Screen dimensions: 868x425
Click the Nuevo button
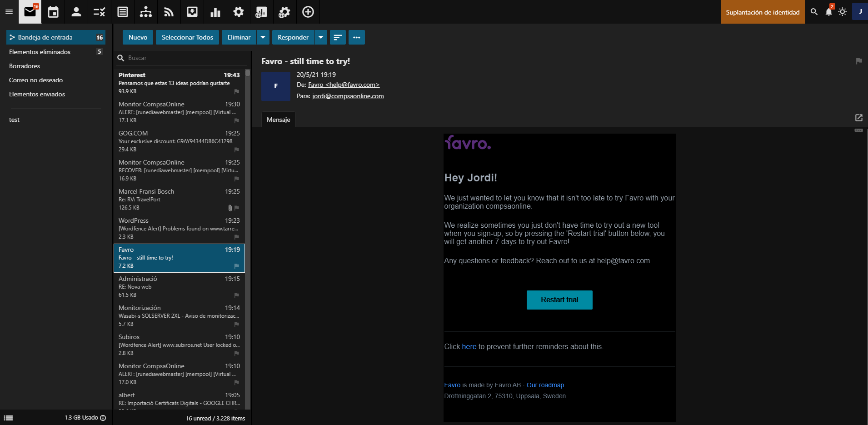[138, 37]
